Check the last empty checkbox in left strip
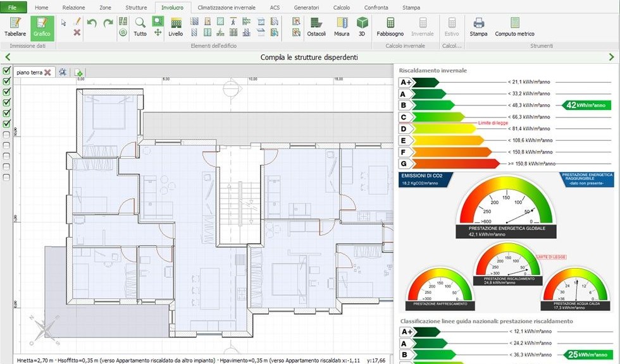620x364 pixels. click(x=6, y=178)
